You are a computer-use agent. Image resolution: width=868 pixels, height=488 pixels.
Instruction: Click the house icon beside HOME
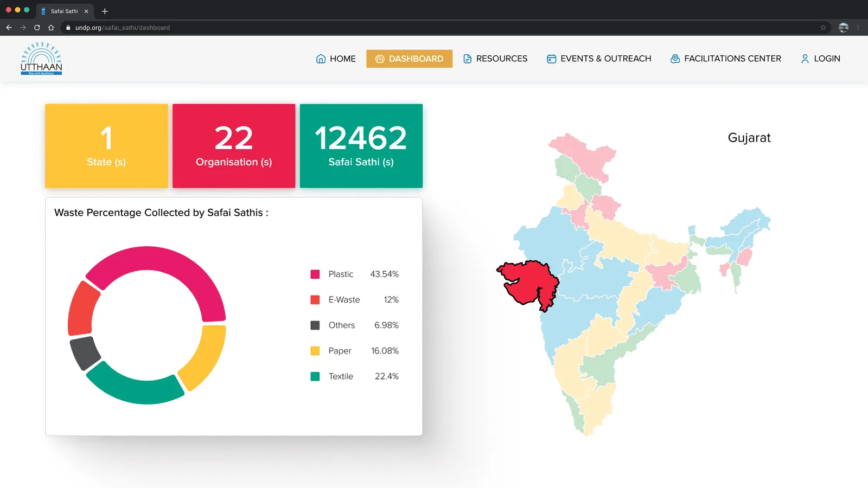(321, 59)
